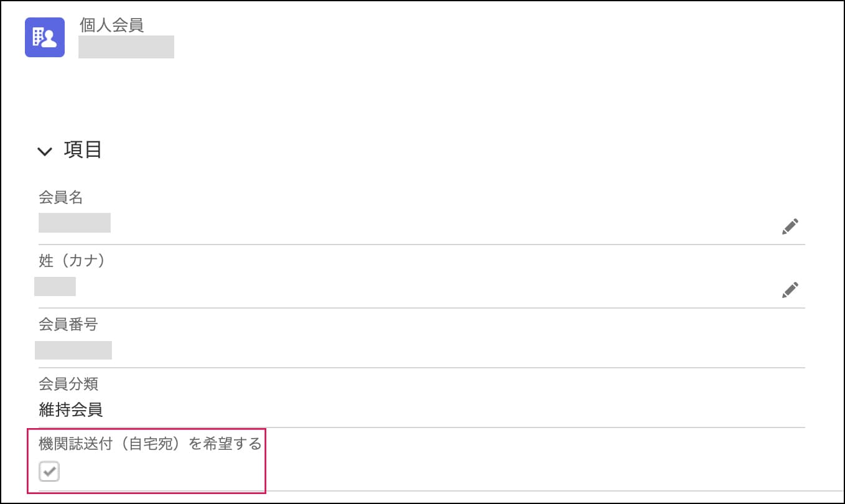Click the 機関誌送付（自宅宛）を希望する label
The height and width of the screenshot is (504, 845).
pos(150,444)
